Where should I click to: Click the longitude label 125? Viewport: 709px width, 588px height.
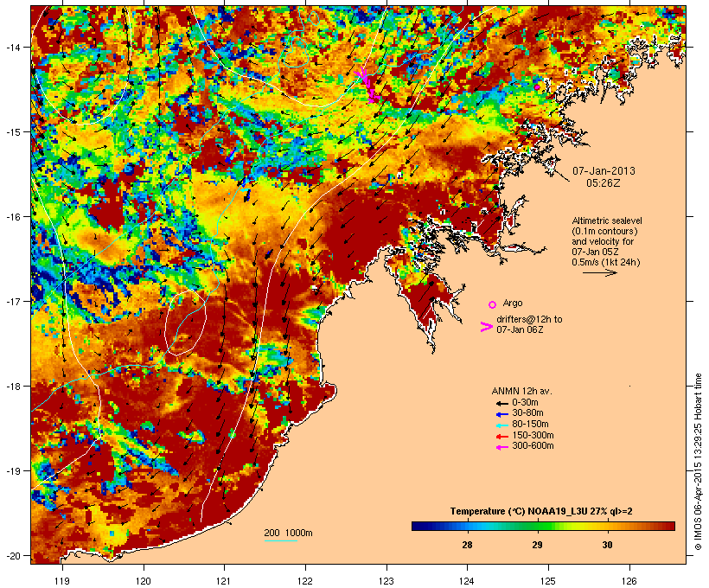[548, 580]
